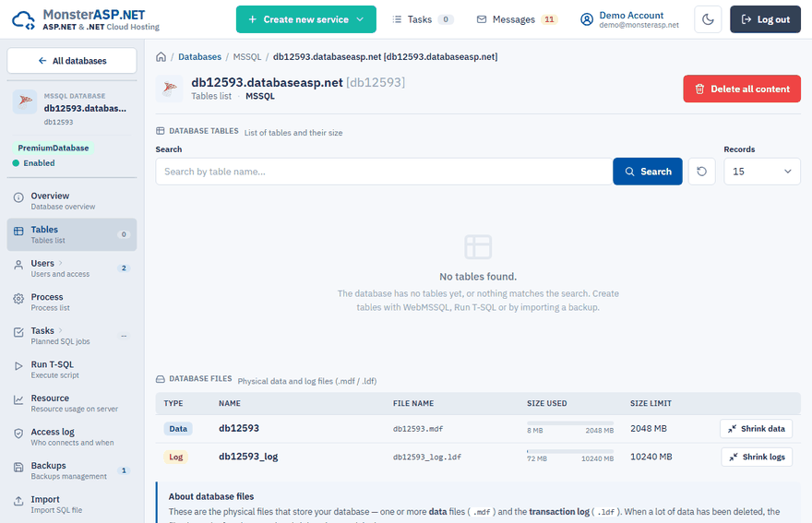Screen dimensions: 812x523
Task: Select Tables in sidebar
Action: (72, 234)
